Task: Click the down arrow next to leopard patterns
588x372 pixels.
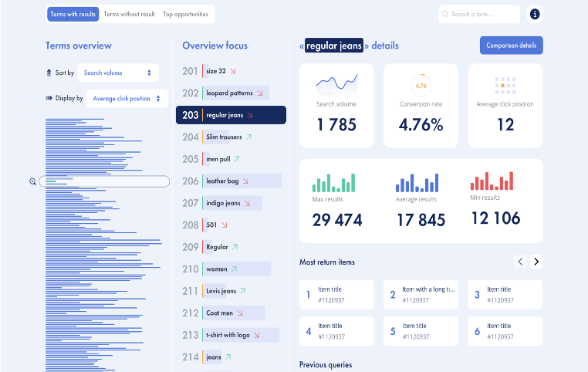Action: tap(260, 93)
